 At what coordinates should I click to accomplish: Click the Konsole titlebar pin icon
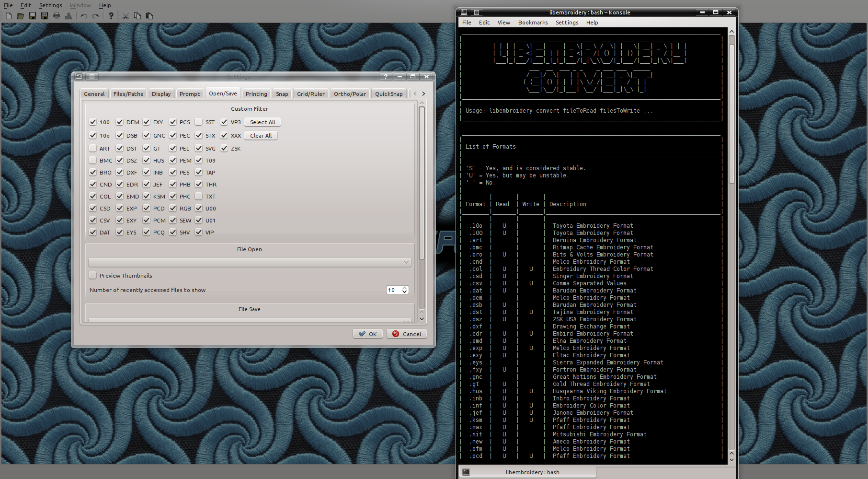click(x=476, y=12)
